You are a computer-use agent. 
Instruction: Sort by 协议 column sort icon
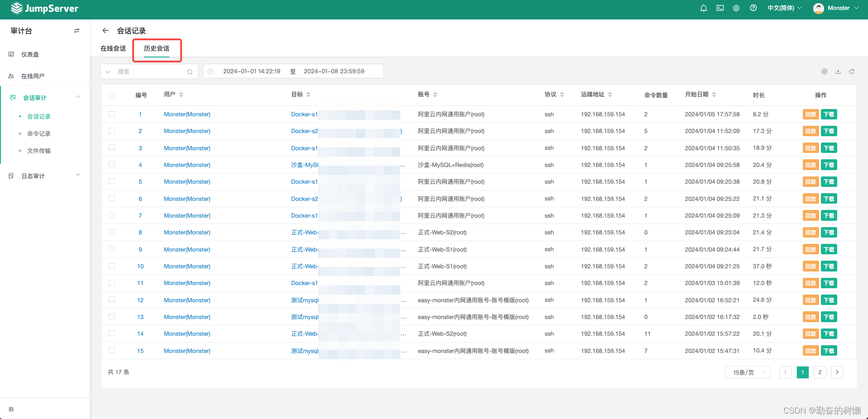coord(562,95)
